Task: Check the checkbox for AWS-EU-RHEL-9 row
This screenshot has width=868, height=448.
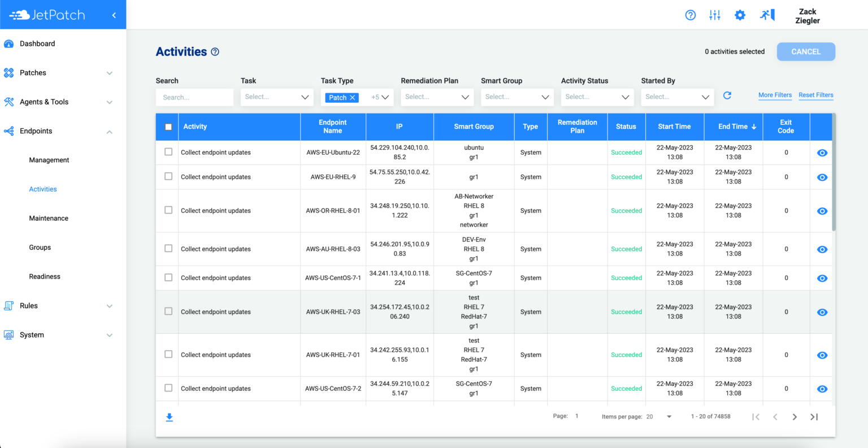Action: point(167,177)
